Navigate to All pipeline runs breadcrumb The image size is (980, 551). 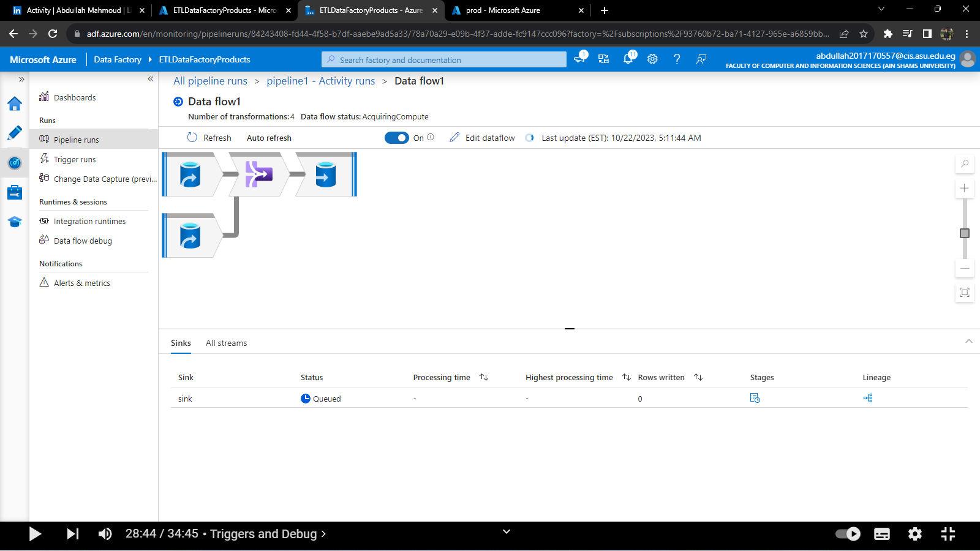tap(210, 81)
